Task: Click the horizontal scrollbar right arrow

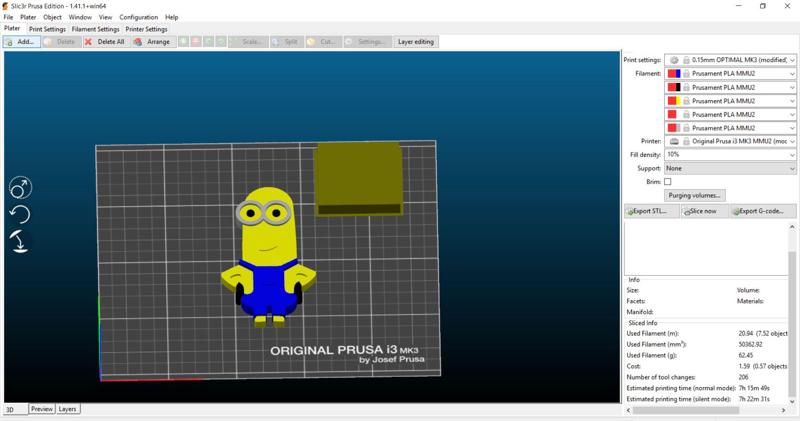Action: point(784,410)
